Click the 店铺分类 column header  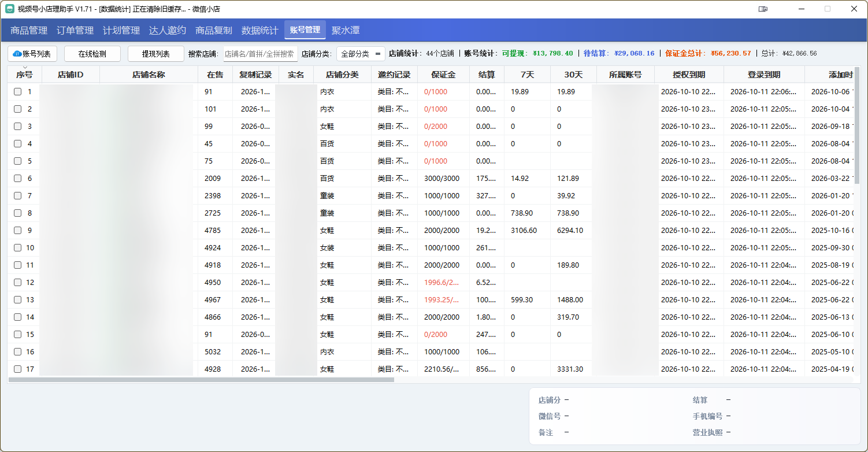coord(342,75)
